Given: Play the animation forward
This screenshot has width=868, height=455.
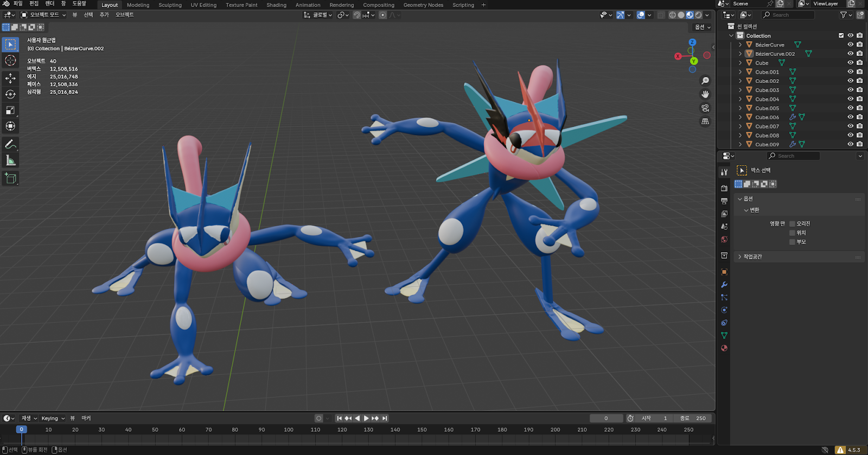Looking at the screenshot, I should tap(366, 418).
